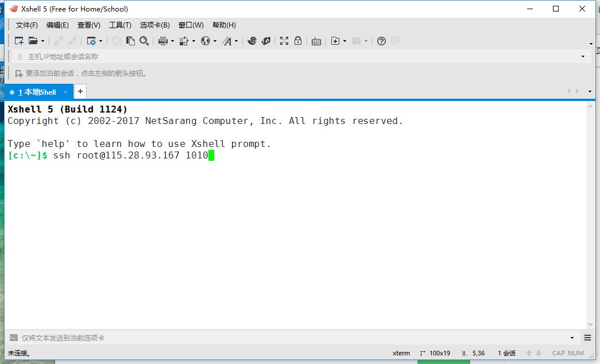Image resolution: width=600 pixels, height=364 pixels.
Task: Launch Xftp using the swirl icon
Action: click(x=252, y=41)
